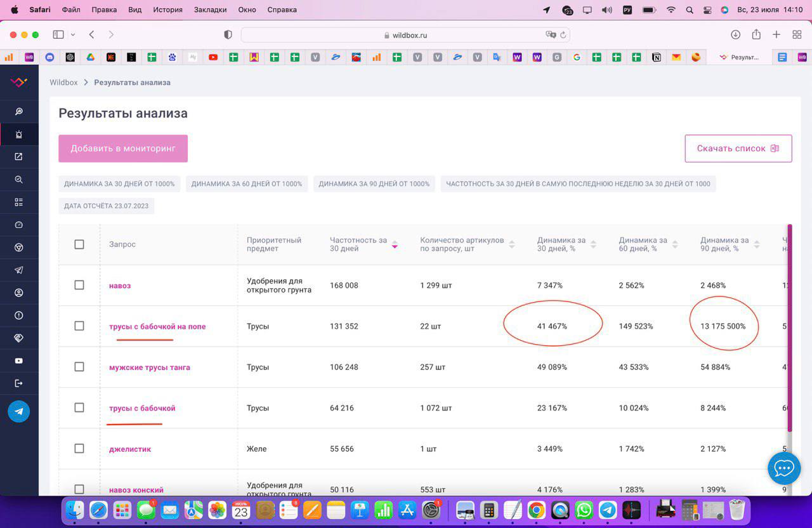The width and height of the screenshot is (812, 528).
Task: Check the box for the навоз row
Action: pos(79,285)
